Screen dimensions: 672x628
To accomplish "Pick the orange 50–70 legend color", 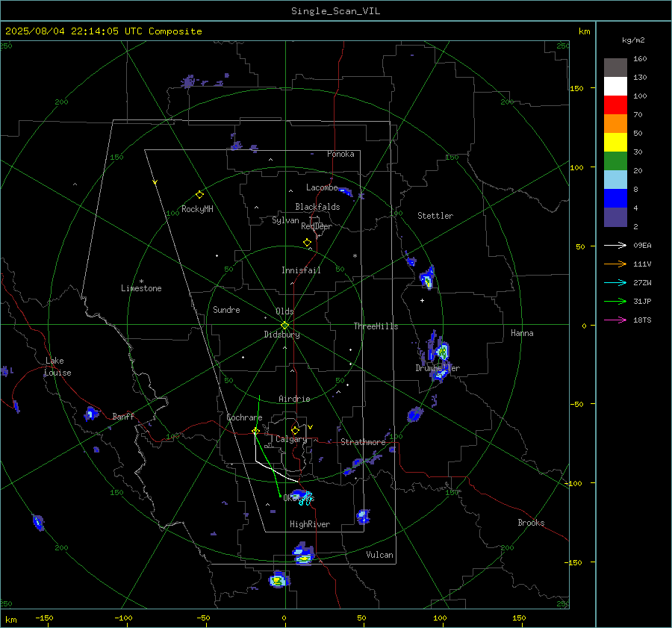I will pos(615,124).
